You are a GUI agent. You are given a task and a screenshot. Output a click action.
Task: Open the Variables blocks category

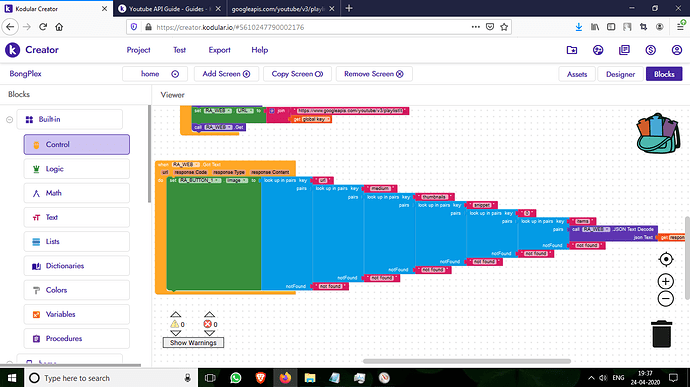(77, 314)
